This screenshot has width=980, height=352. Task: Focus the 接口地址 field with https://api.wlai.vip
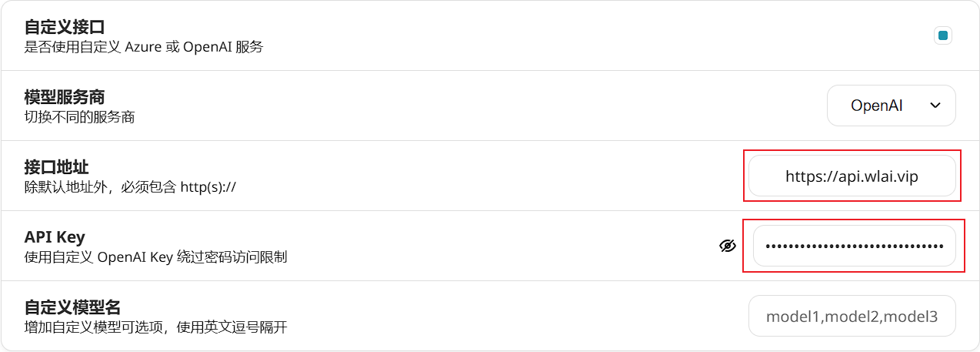coord(852,176)
